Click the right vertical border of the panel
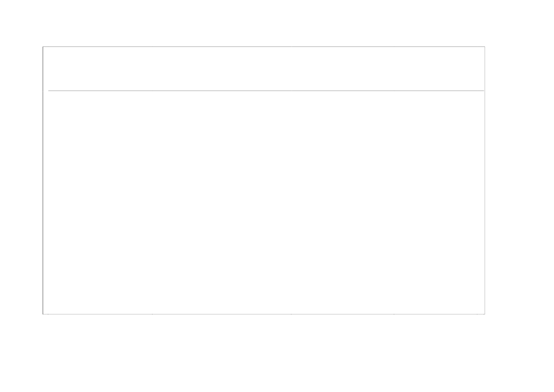 point(485,180)
